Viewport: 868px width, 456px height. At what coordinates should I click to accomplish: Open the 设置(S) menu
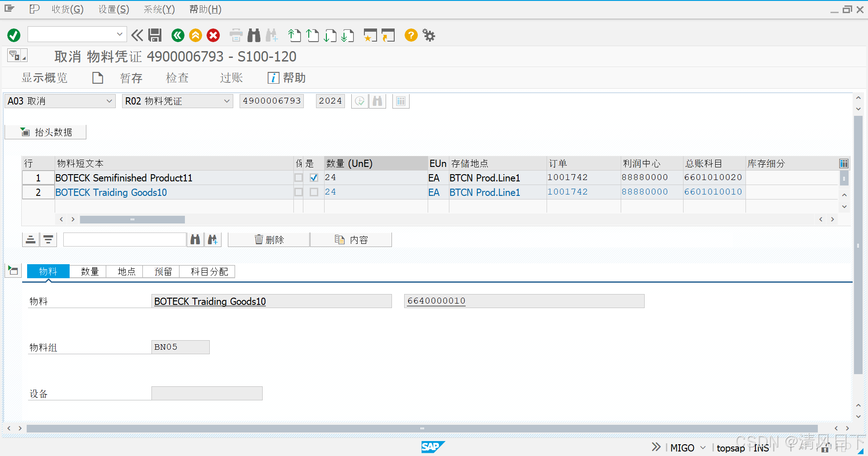tap(114, 9)
